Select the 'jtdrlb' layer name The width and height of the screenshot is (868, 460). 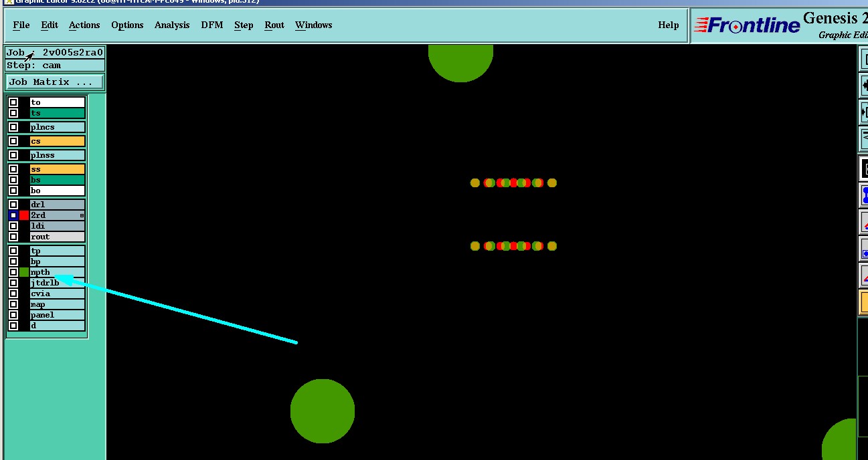pos(58,283)
